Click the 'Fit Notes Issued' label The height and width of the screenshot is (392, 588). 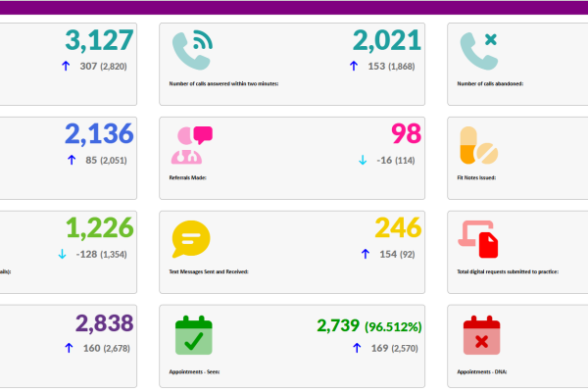click(x=476, y=177)
